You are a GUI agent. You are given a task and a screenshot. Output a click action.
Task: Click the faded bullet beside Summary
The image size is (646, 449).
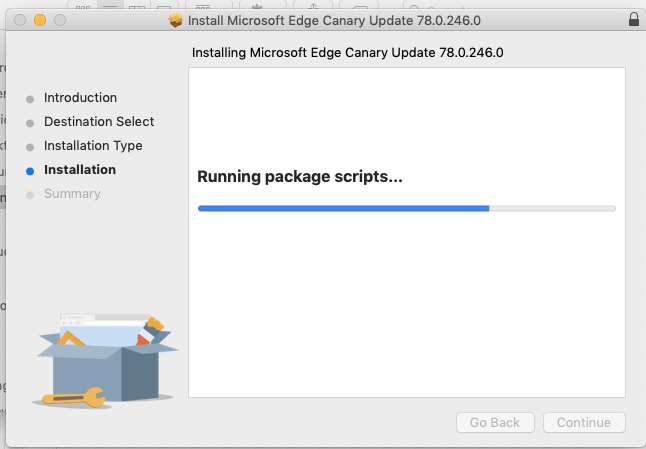[30, 195]
